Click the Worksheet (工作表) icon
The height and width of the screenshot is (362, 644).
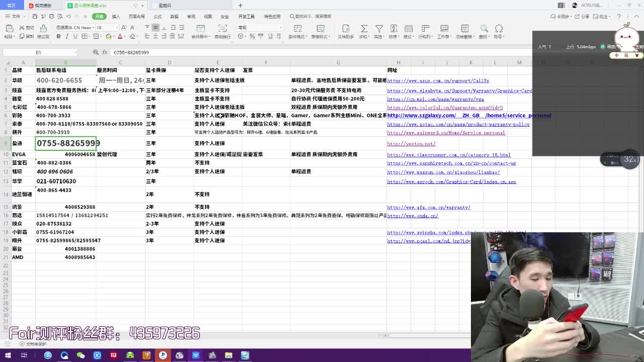(444, 28)
